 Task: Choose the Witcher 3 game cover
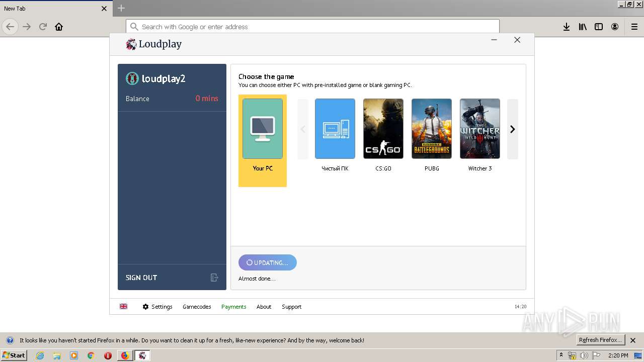point(480,129)
